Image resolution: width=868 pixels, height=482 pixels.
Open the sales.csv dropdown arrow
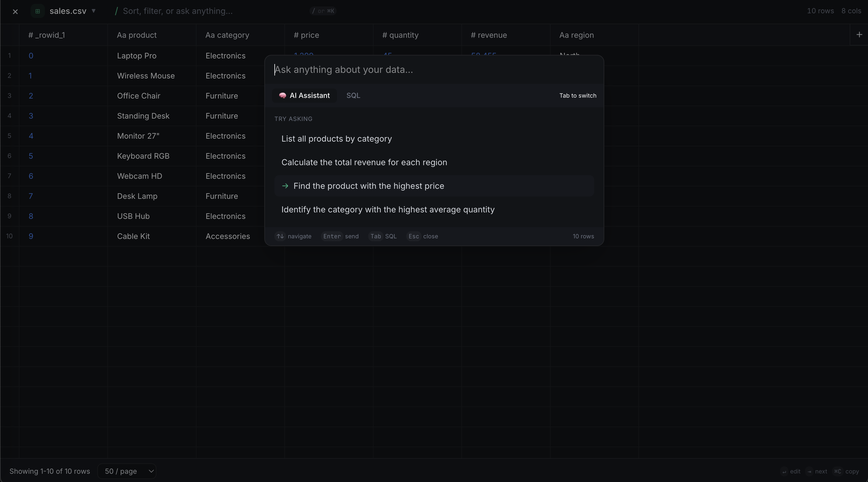(93, 11)
